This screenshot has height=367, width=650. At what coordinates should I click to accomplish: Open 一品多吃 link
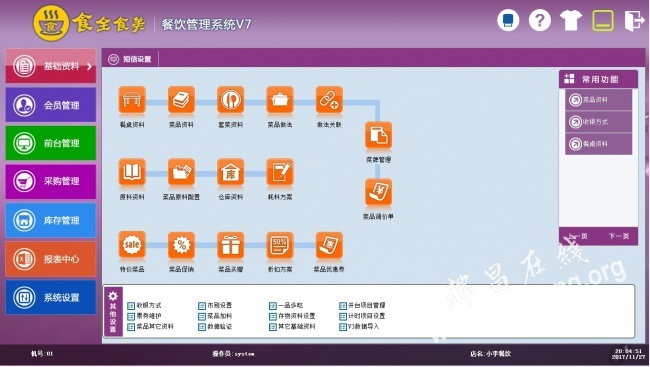(x=286, y=306)
